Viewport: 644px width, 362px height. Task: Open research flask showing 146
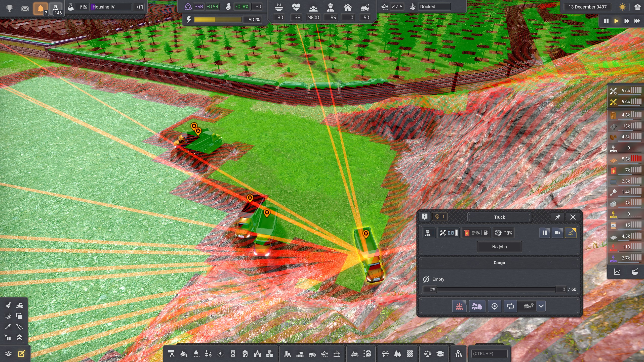(56, 9)
